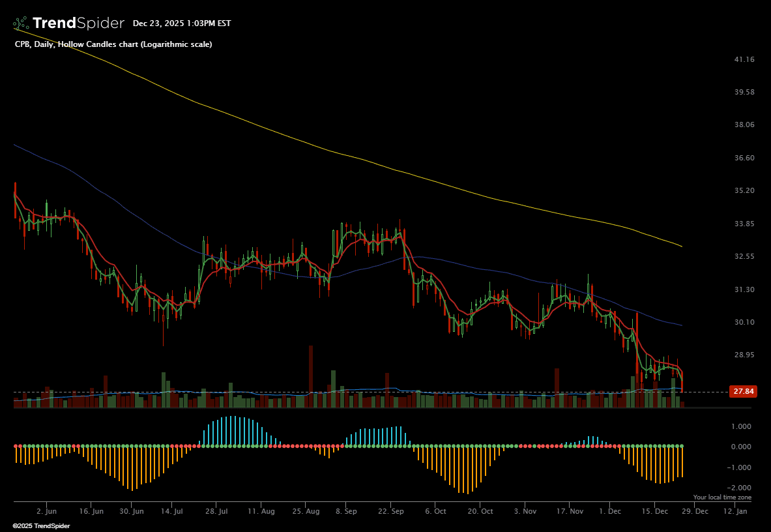Click the 36.60 price axis label

pos(744,158)
